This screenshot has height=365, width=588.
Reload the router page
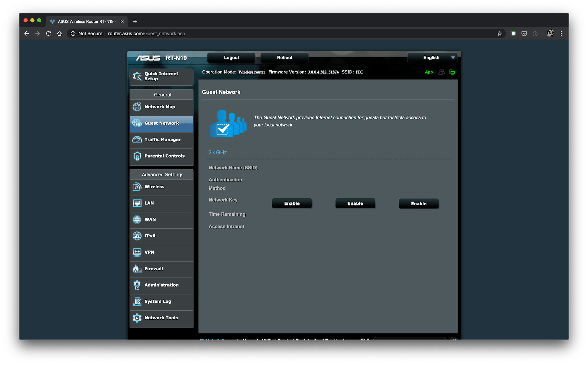point(48,34)
